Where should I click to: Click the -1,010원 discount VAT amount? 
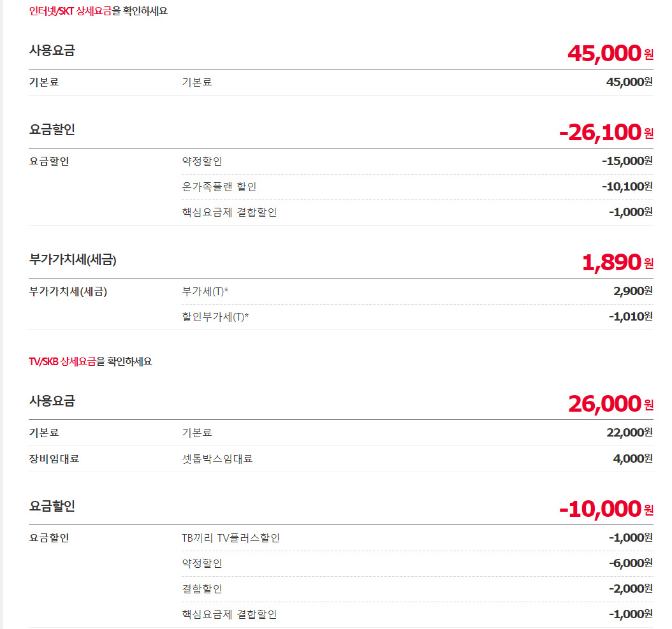pyautogui.click(x=630, y=316)
